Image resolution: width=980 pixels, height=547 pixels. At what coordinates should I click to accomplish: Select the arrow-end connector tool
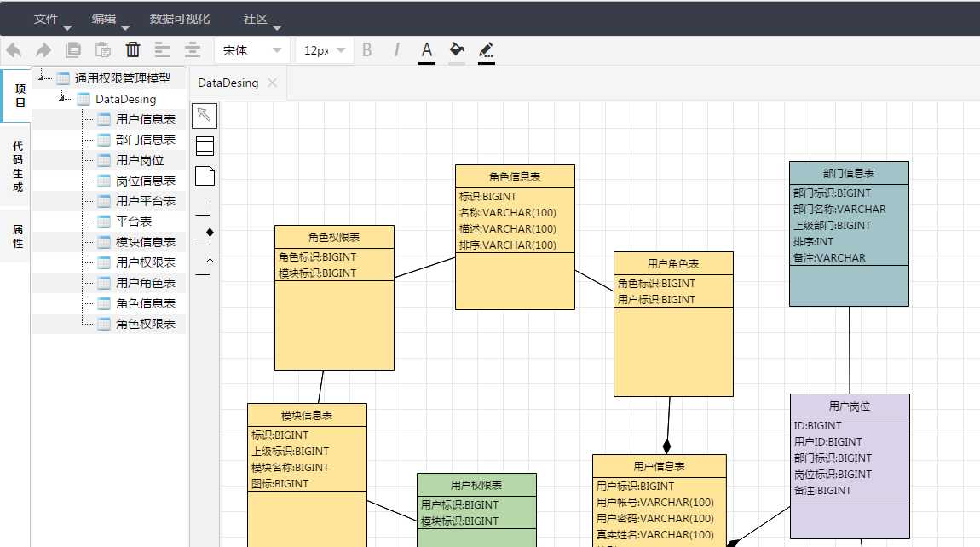[x=205, y=267]
